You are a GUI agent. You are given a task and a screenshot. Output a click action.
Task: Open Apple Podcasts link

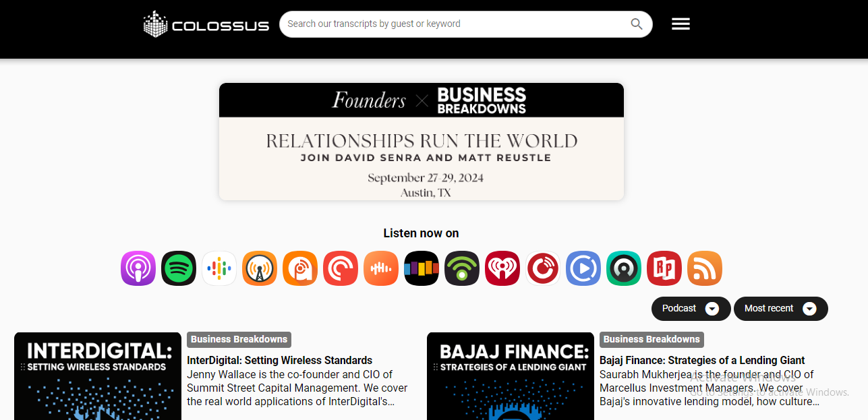tap(138, 268)
